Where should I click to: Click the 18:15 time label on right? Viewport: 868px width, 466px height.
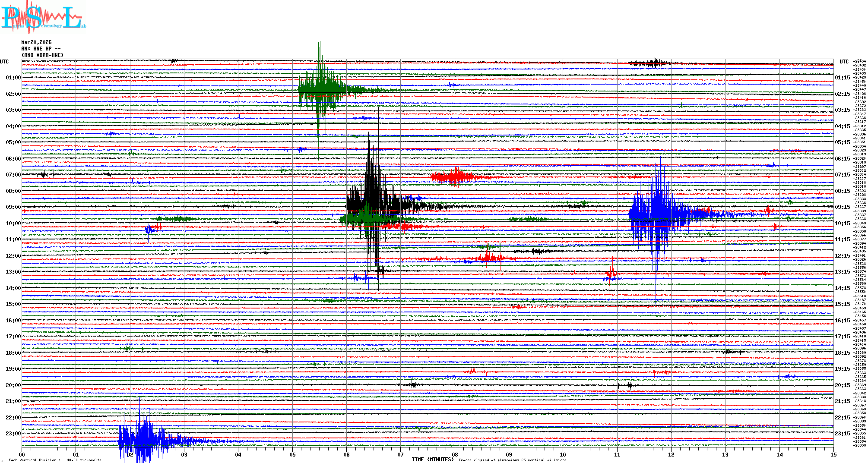(842, 353)
